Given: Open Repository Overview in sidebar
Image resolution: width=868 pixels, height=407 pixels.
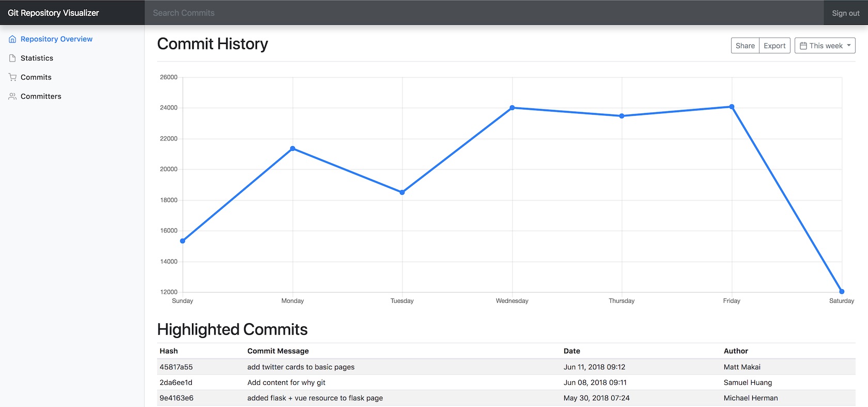Looking at the screenshot, I should pos(56,39).
